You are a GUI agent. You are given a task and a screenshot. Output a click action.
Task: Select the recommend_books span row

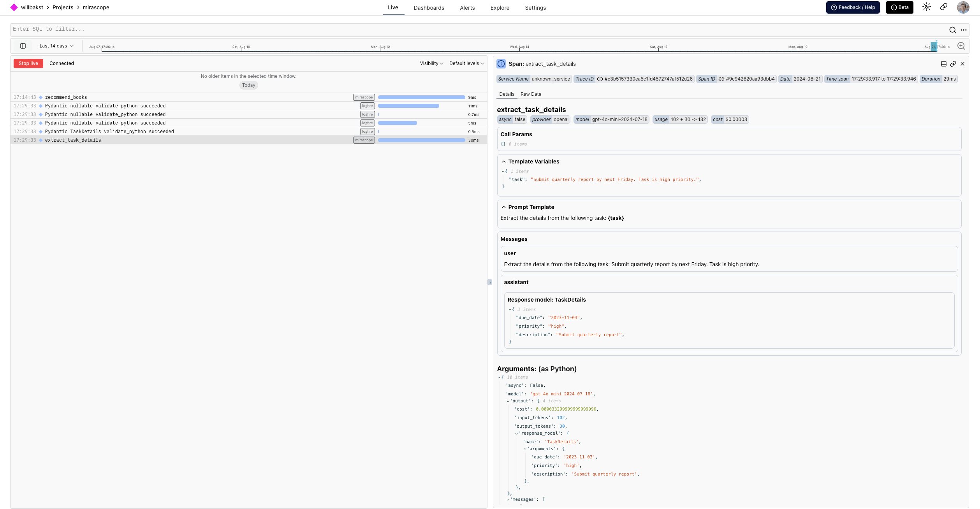(66, 97)
